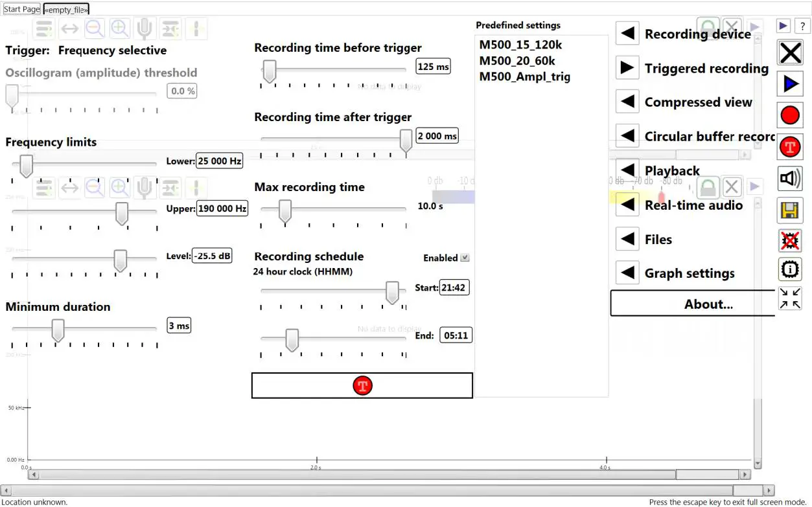Image resolution: width=812 pixels, height=507 pixels.
Task: Expand the Graph settings section
Action: pyautogui.click(x=627, y=272)
